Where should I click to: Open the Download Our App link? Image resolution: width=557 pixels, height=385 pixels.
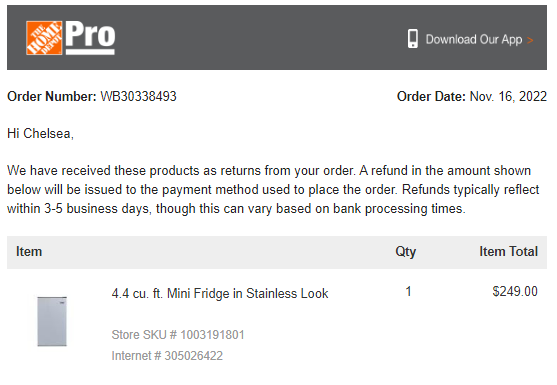coord(474,39)
